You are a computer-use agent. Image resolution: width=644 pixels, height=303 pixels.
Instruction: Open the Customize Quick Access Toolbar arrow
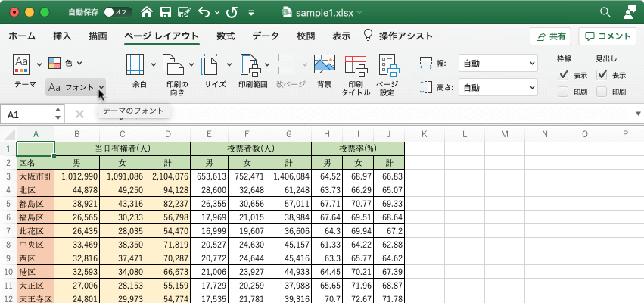tap(252, 13)
